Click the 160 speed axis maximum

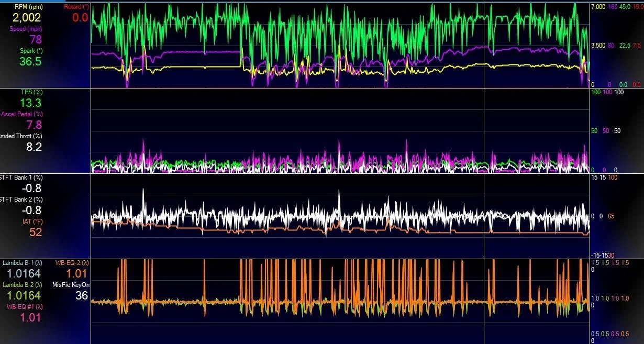[x=612, y=7]
